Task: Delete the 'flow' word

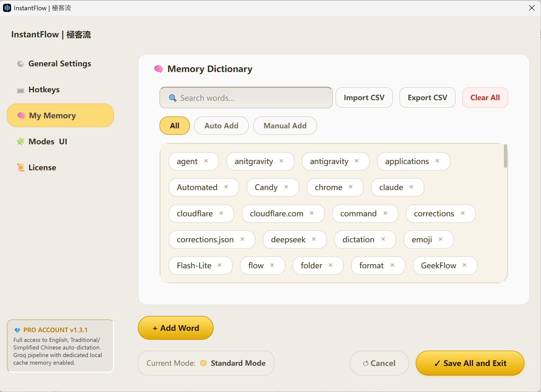Action: click(272, 265)
